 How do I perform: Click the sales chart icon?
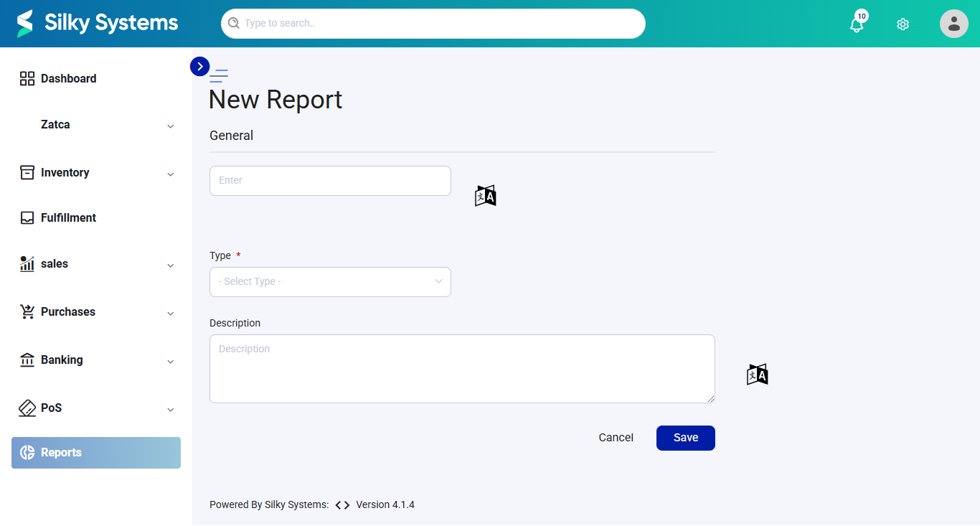click(27, 263)
